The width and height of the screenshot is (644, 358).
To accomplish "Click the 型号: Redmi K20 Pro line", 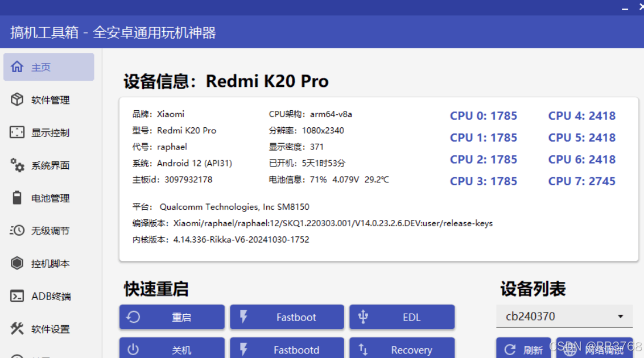I will click(174, 130).
